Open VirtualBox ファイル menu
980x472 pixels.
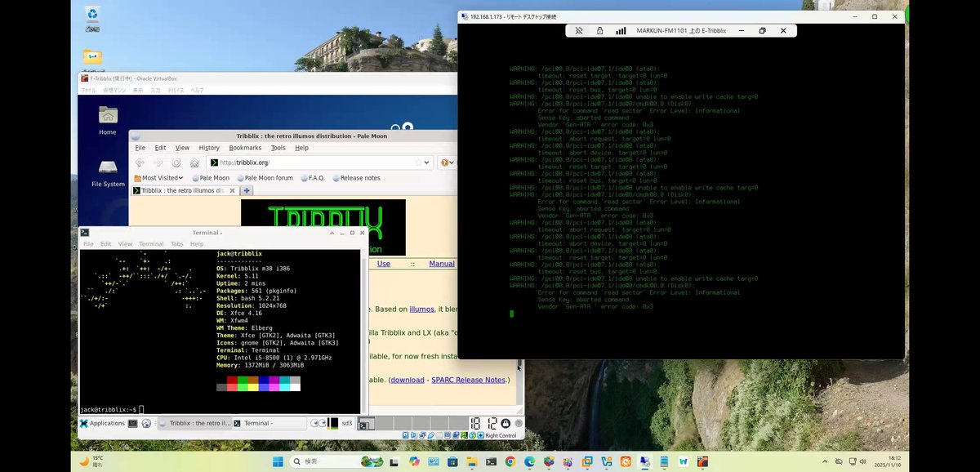click(88, 90)
